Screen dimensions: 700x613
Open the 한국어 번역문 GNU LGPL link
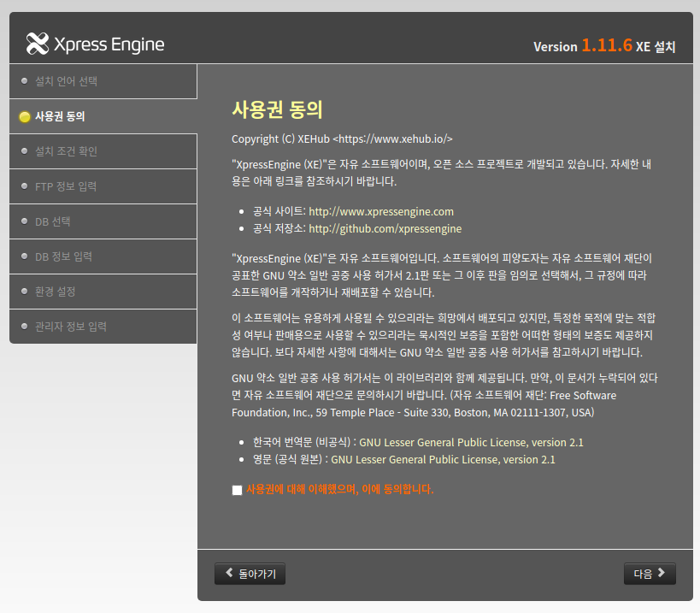coord(471,443)
